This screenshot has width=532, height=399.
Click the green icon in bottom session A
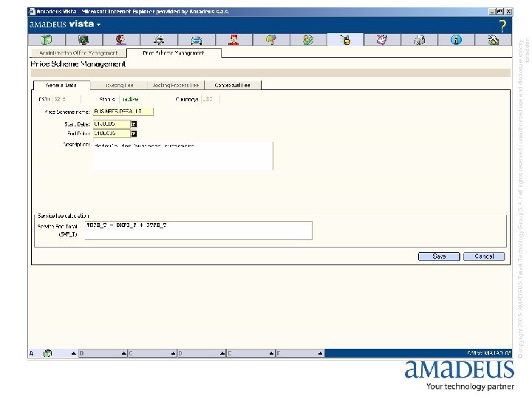[x=47, y=353]
